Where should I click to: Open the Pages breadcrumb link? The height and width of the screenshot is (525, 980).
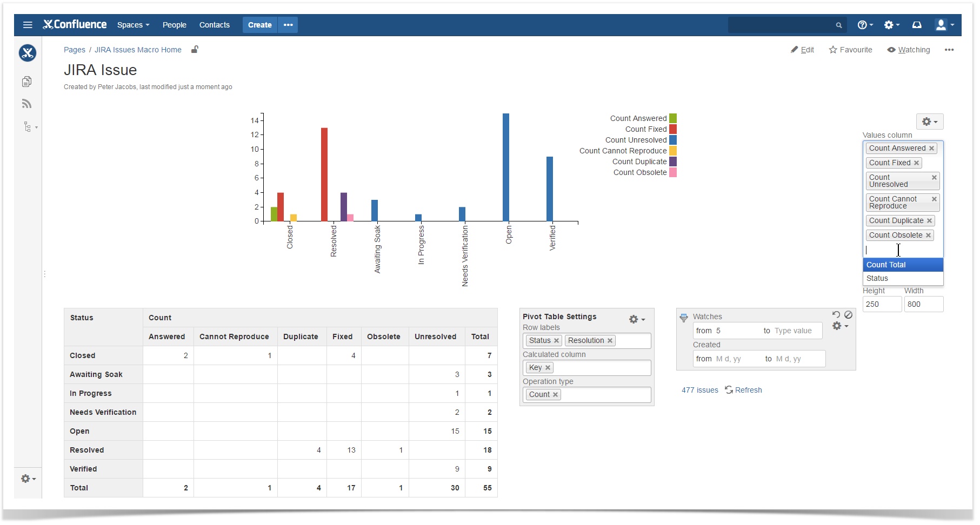pos(75,50)
